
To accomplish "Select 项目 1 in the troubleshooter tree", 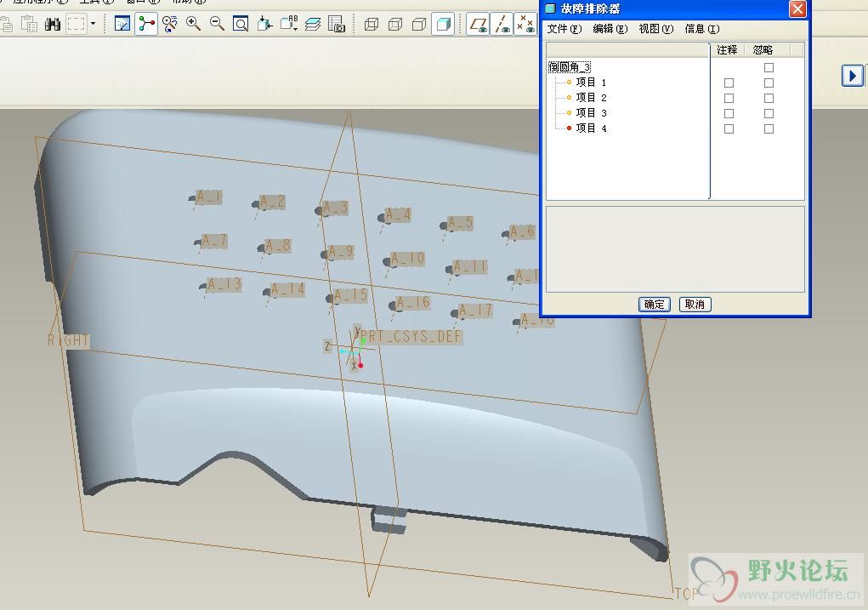I will pos(591,83).
